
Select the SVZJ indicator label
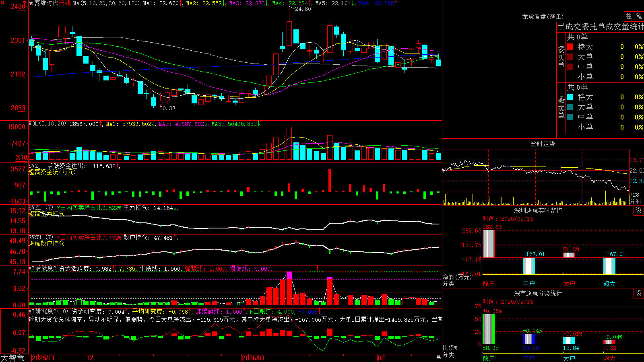pyautogui.click(x=35, y=166)
